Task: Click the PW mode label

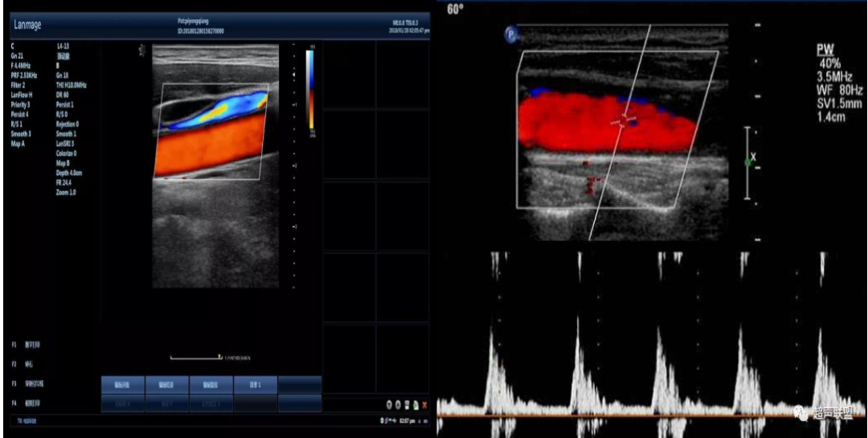Action: click(x=825, y=51)
